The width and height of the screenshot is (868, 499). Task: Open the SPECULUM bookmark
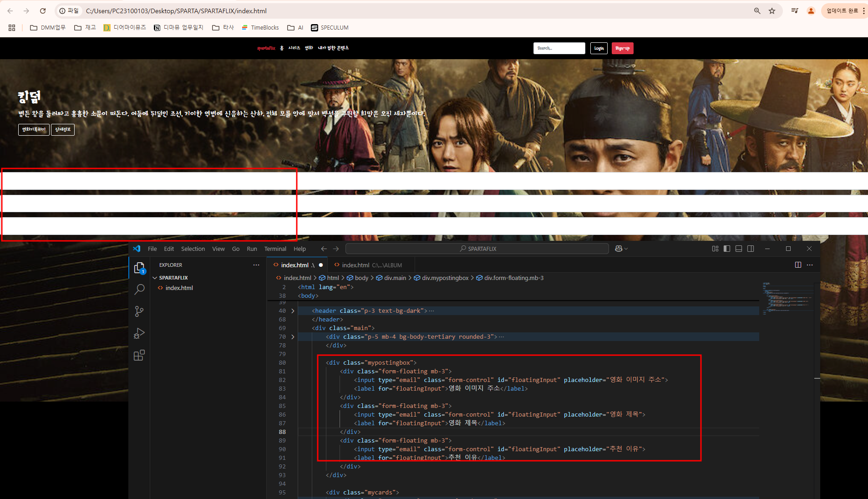[330, 28]
